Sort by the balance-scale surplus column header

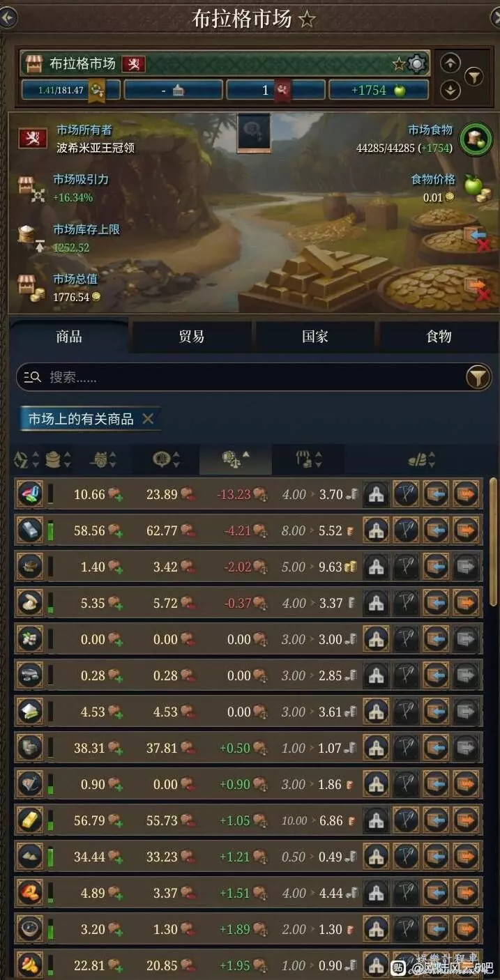coord(235,459)
